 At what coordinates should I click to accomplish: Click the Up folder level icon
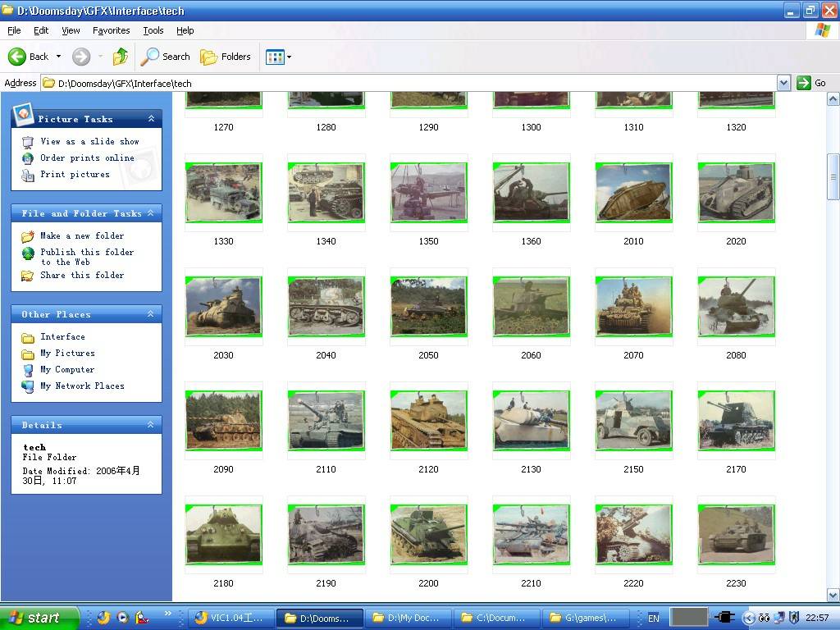pos(121,57)
